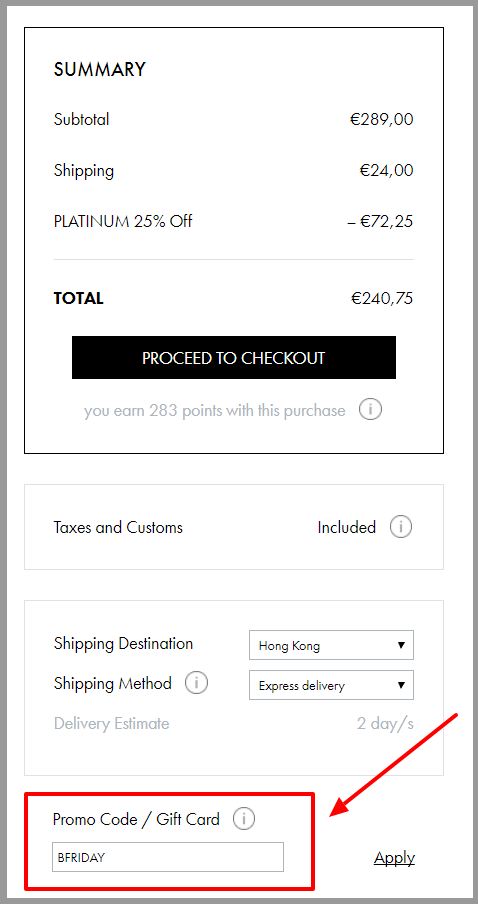Click the SUMMARY heading
This screenshot has width=478, height=904.
click(x=100, y=69)
